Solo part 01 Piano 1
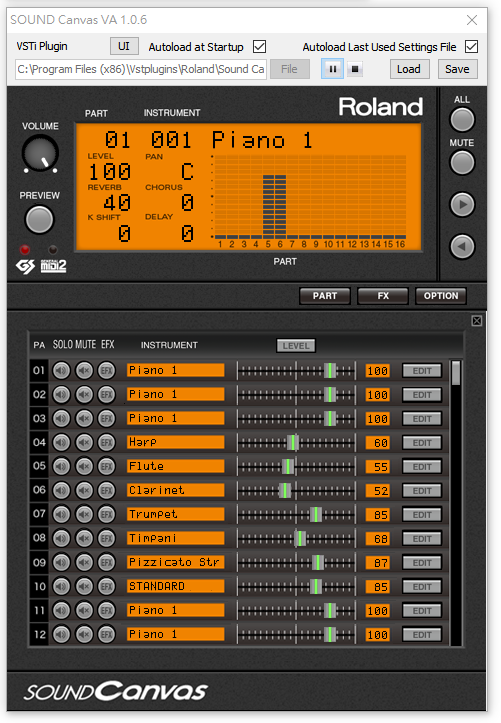Viewport: 501px width, 723px height. pos(61,370)
